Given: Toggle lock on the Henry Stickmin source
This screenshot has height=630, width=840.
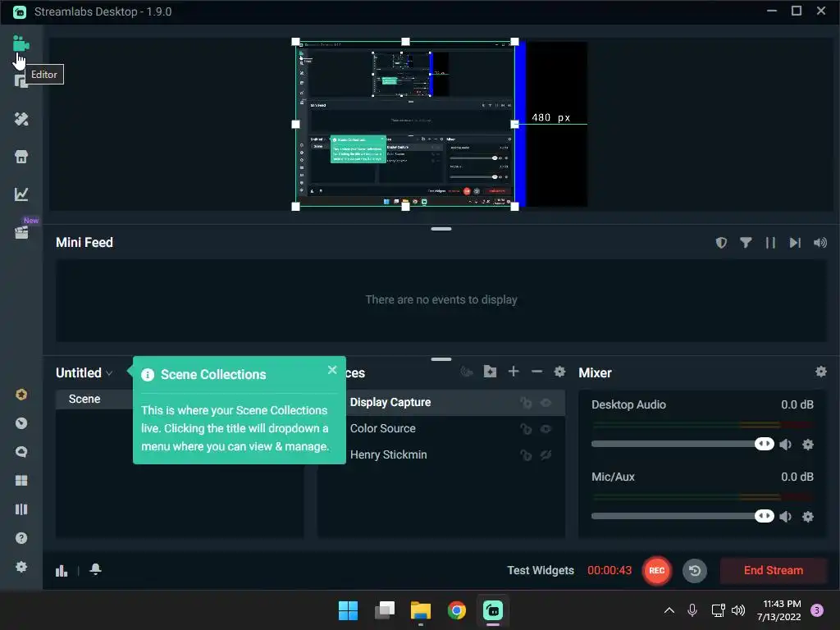Looking at the screenshot, I should click(x=526, y=454).
